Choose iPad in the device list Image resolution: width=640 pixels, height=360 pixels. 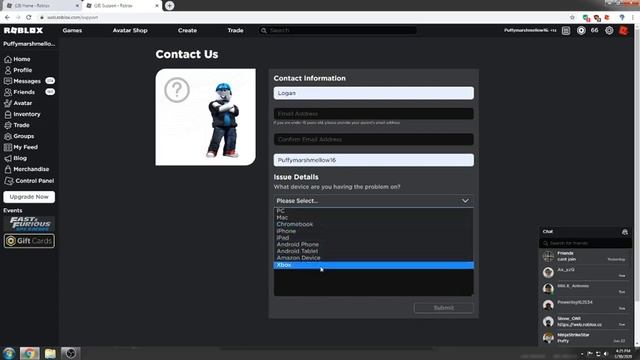click(x=373, y=238)
